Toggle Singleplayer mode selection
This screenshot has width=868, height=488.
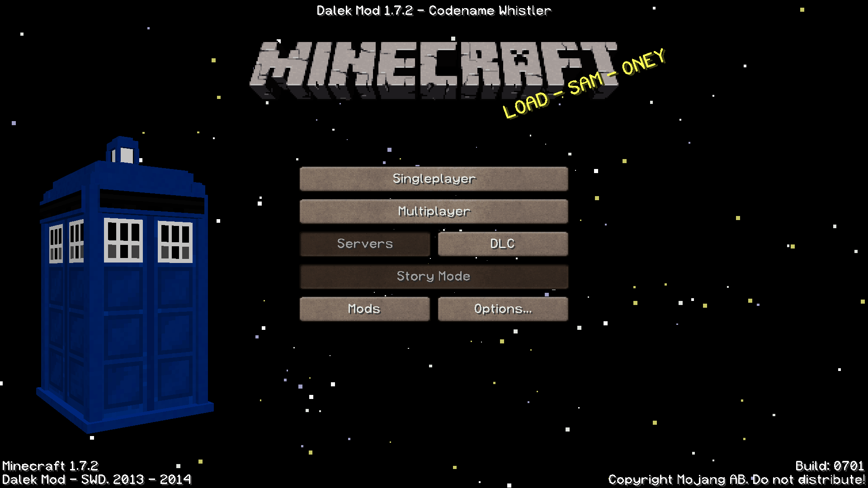click(434, 179)
